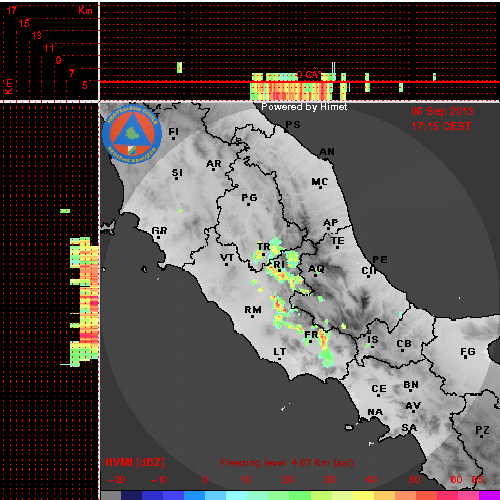Click the GR city label
The height and width of the screenshot is (500, 500).
(x=159, y=230)
